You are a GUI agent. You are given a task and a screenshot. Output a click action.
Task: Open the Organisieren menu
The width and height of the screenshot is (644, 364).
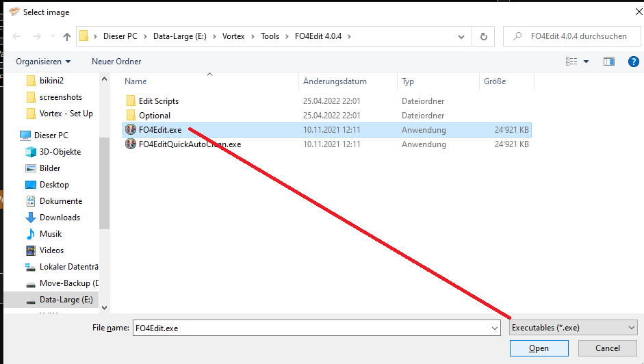tap(43, 62)
